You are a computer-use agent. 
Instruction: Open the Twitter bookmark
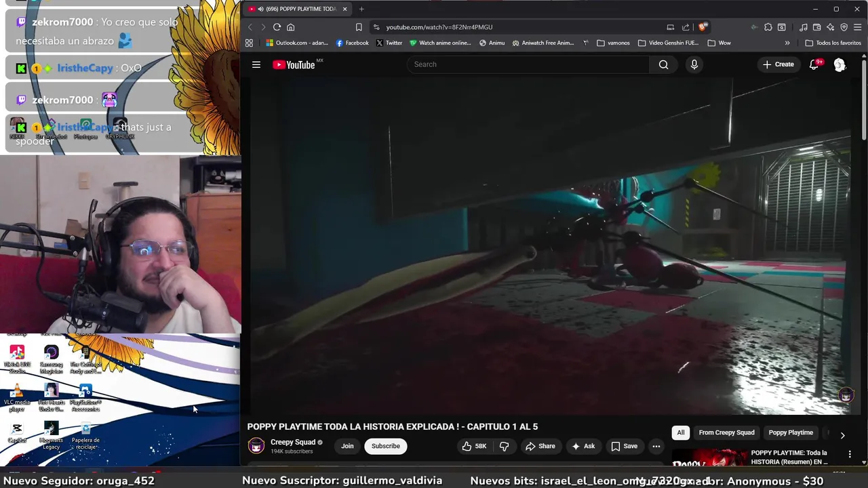pos(389,43)
